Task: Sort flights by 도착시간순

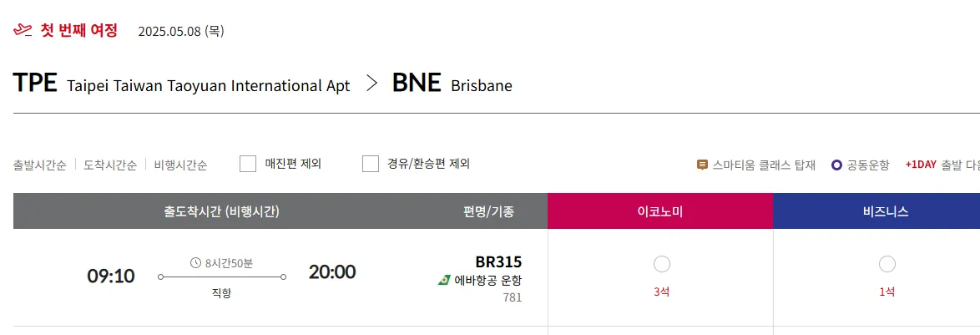Action: pos(110,165)
